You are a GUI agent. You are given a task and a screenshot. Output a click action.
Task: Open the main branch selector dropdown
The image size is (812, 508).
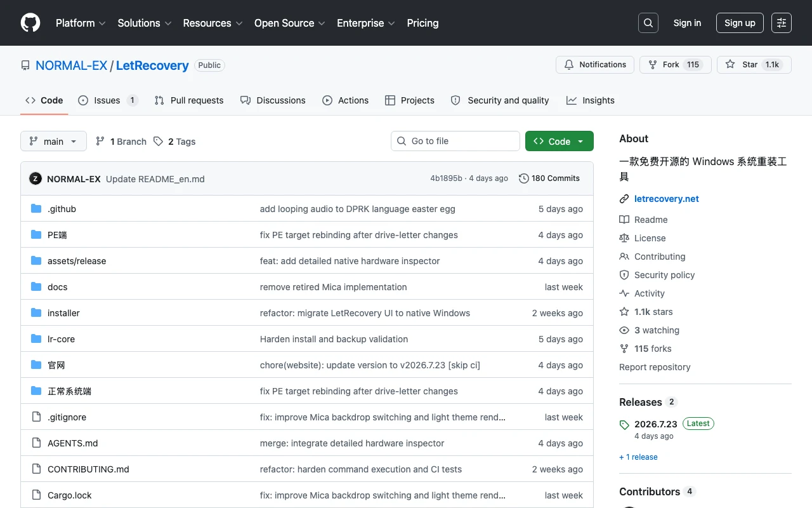53,141
